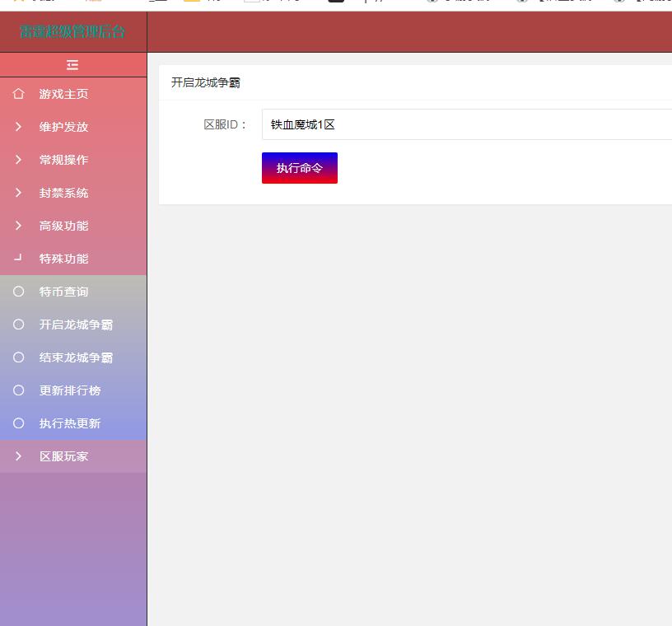Screen dimensions: 672x626
Task: Expand the 区服玩家 sidebar section
Action: (x=63, y=456)
